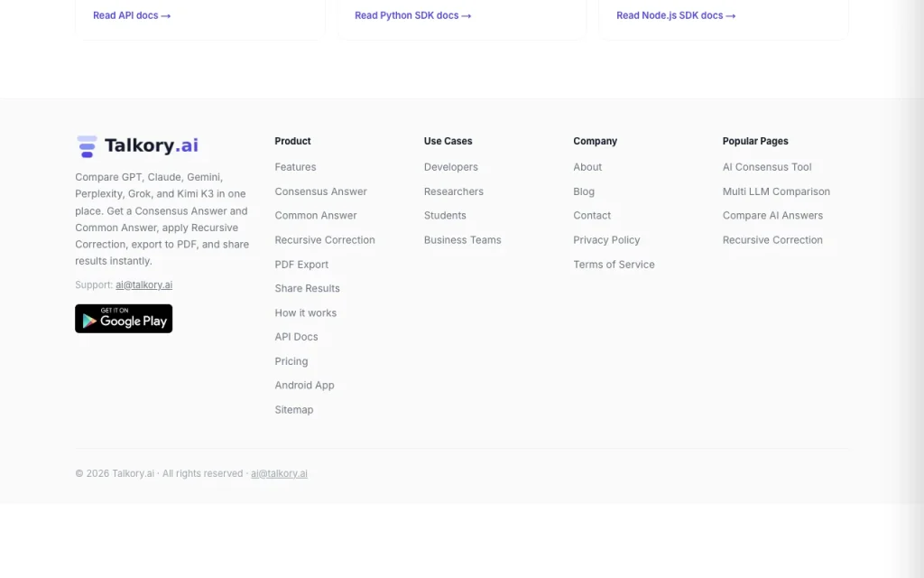
Task: Open the Blog link
Action: click(584, 191)
